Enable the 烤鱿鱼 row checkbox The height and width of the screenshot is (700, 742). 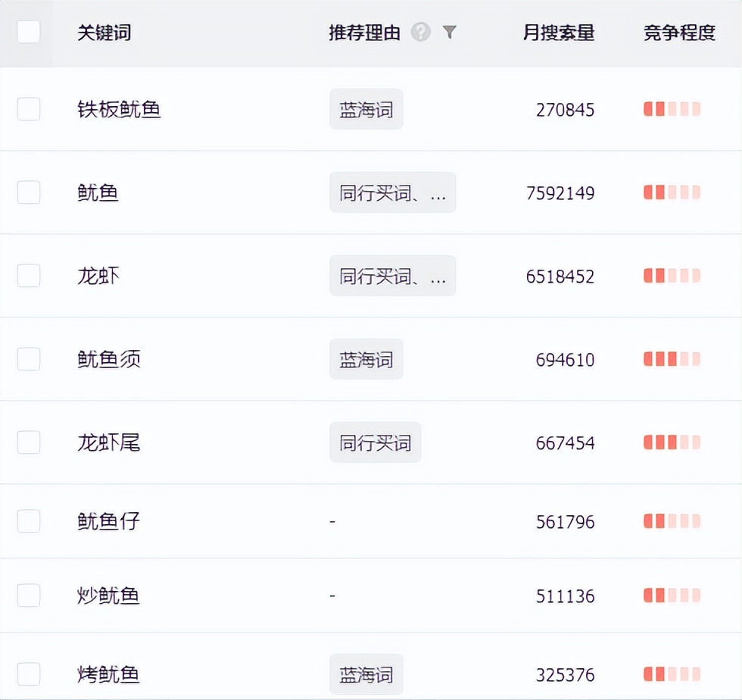click(x=29, y=674)
